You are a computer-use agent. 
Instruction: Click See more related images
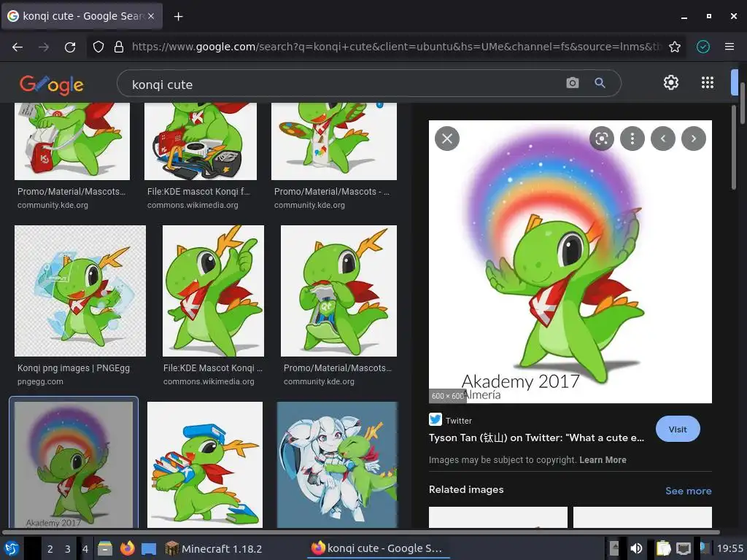tap(689, 491)
